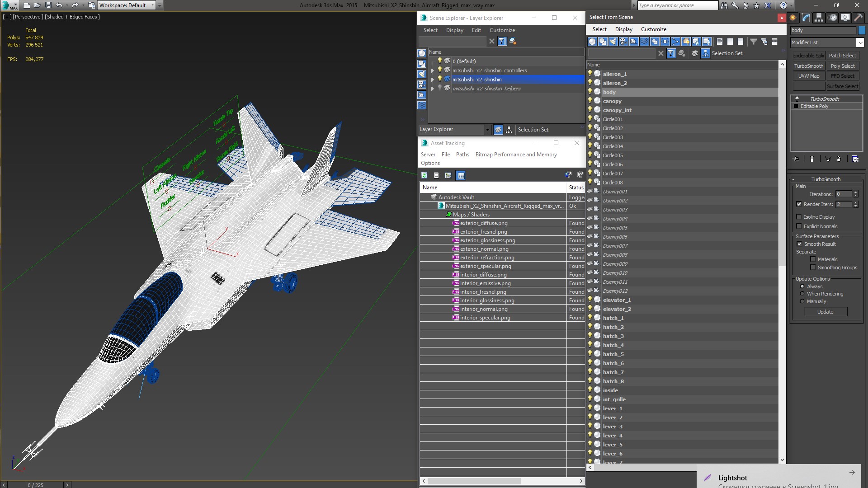Enable Separate by Materials checkbox

(813, 259)
